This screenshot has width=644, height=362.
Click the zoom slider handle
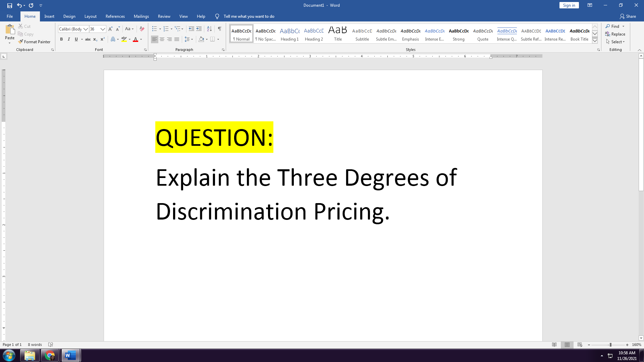[x=610, y=345]
